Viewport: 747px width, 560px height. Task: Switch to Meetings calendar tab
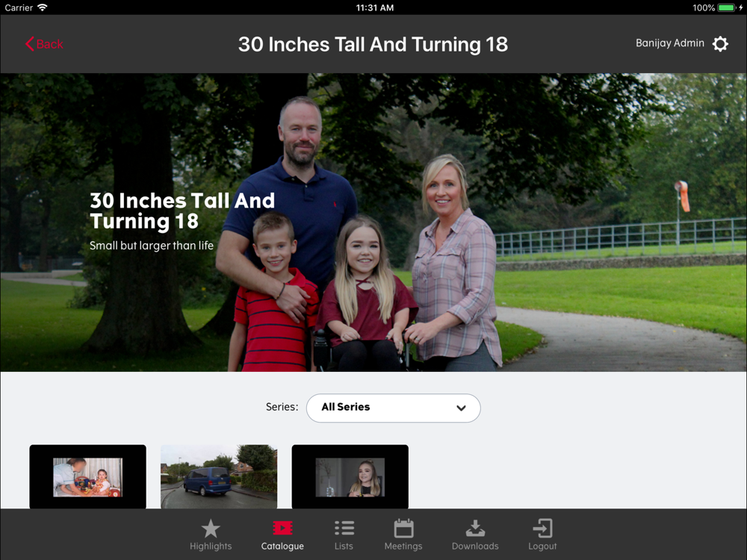(x=403, y=535)
